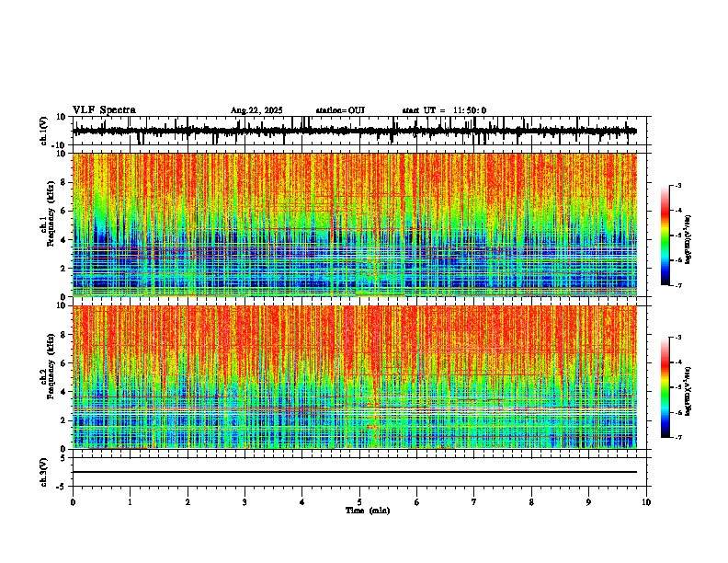
Task: Click the "-3" tick on ch.1 color bar
Action: (678, 185)
